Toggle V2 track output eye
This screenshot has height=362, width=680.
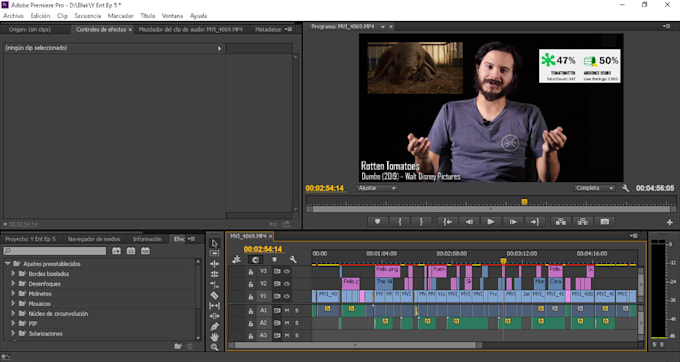287,284
